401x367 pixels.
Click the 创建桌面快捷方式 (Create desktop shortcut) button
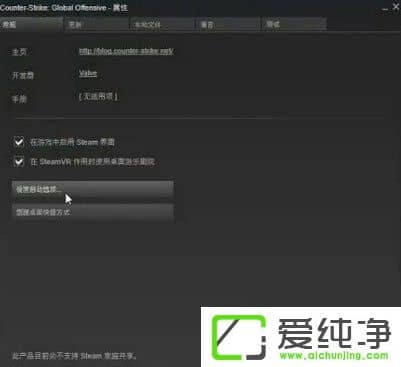[x=93, y=212]
